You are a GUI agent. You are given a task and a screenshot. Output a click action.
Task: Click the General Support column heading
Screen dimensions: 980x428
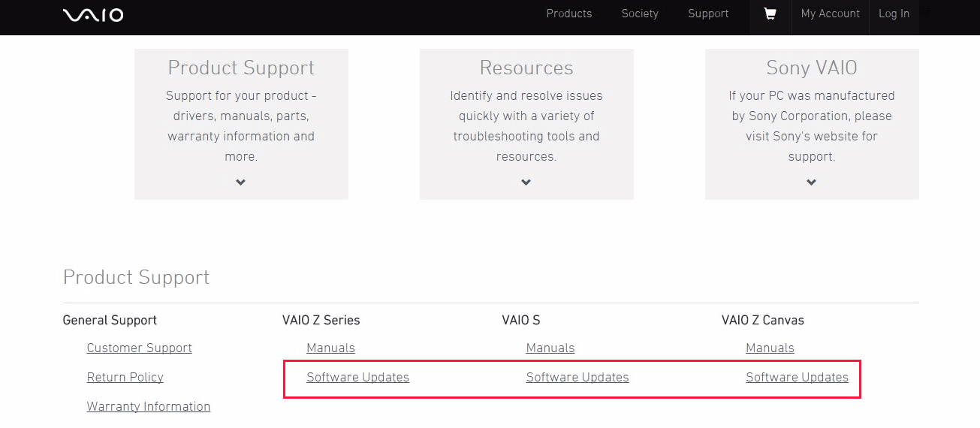tap(110, 320)
